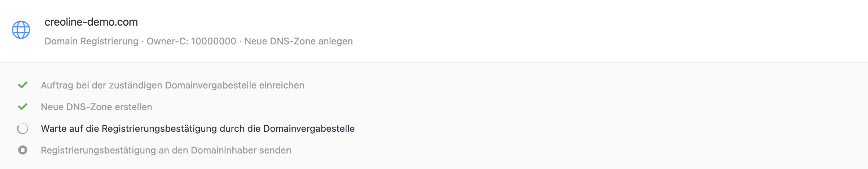Click the word anlegen in the header subtitle
The height and width of the screenshot is (169, 868).
pyautogui.click(x=336, y=42)
